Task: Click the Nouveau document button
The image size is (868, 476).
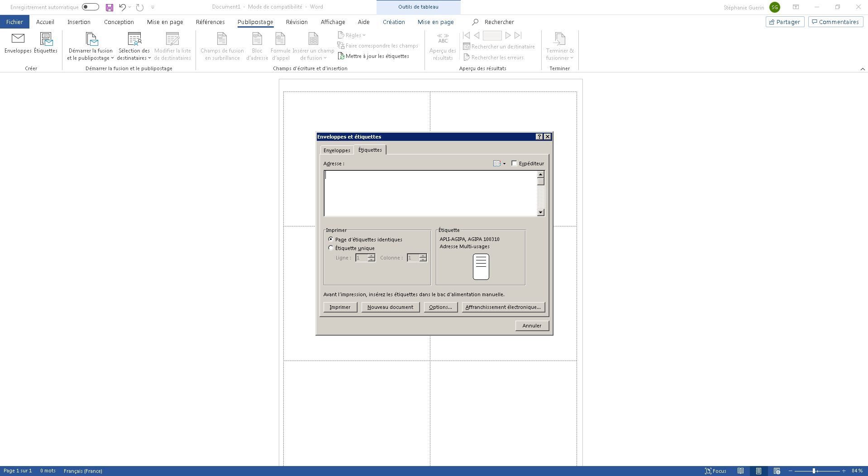Action: 390,307
